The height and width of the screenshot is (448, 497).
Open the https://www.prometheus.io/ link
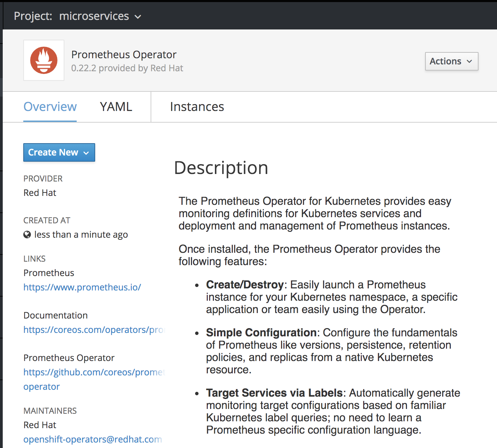(82, 287)
